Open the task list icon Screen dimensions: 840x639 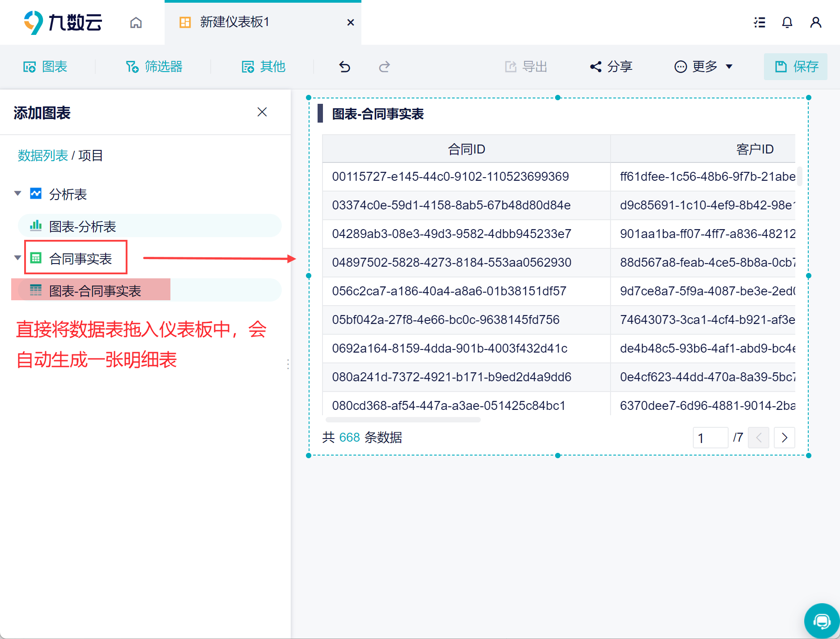[x=759, y=22]
